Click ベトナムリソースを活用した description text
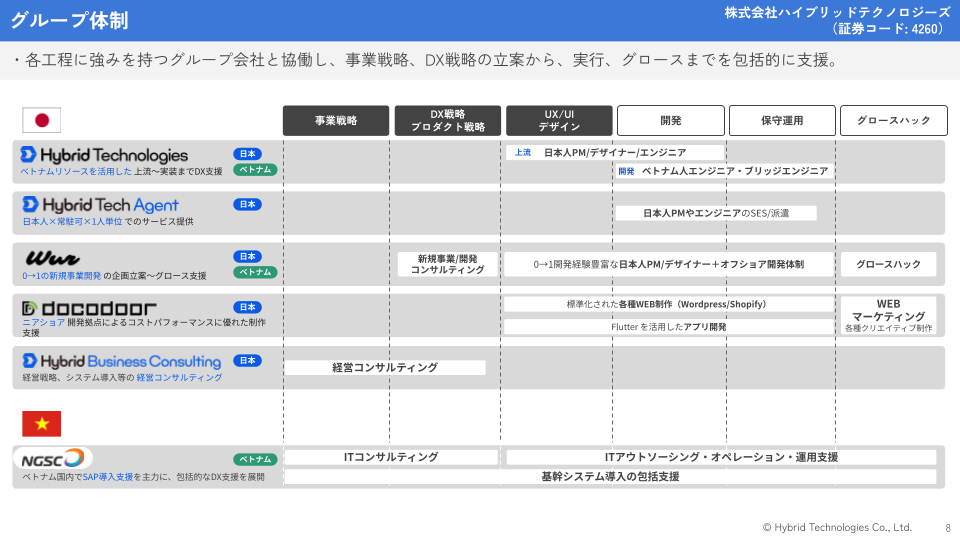 [121, 171]
